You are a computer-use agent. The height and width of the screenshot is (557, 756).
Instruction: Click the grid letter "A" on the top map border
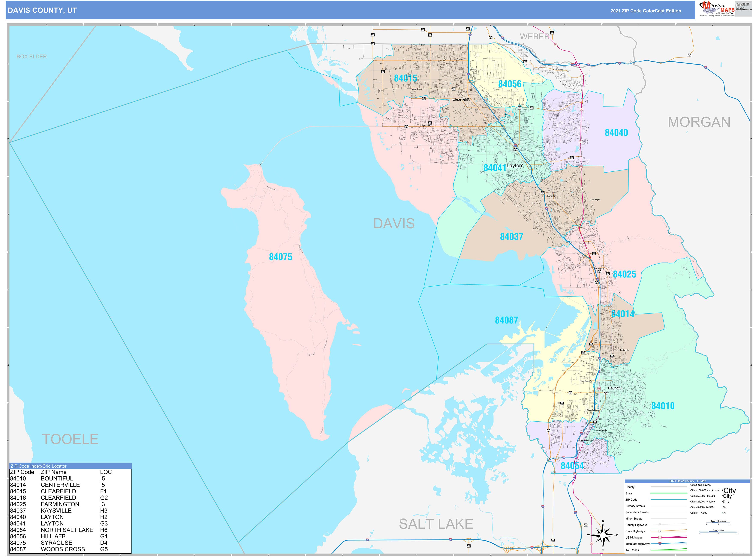pyautogui.click(x=46, y=25)
